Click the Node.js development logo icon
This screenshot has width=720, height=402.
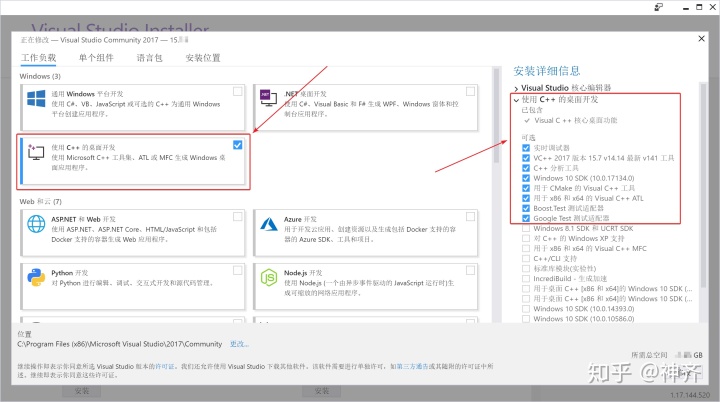tap(269, 277)
